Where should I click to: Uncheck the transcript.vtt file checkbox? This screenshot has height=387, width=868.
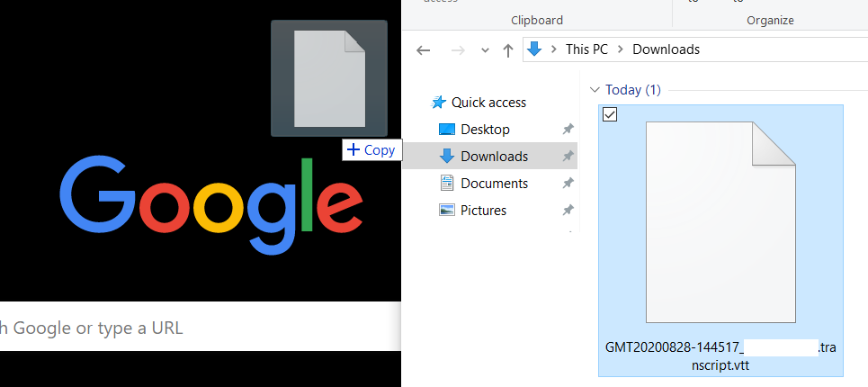610,114
